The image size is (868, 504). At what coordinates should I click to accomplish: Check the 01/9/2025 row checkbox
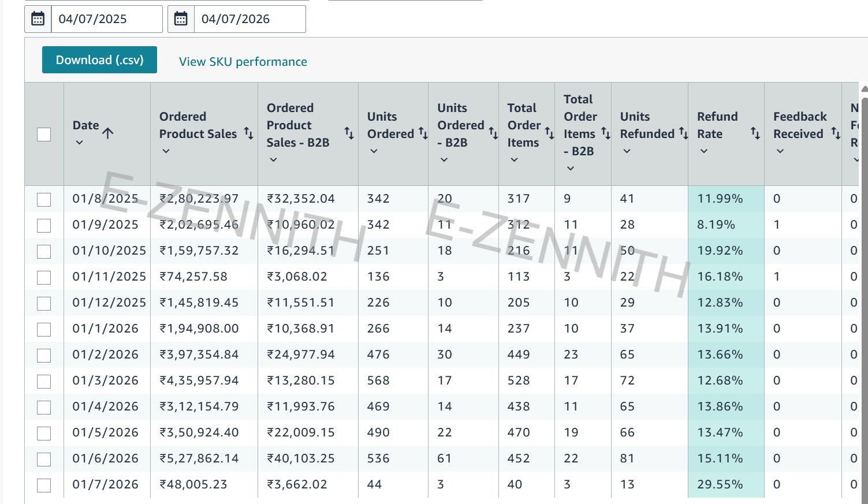(44, 226)
